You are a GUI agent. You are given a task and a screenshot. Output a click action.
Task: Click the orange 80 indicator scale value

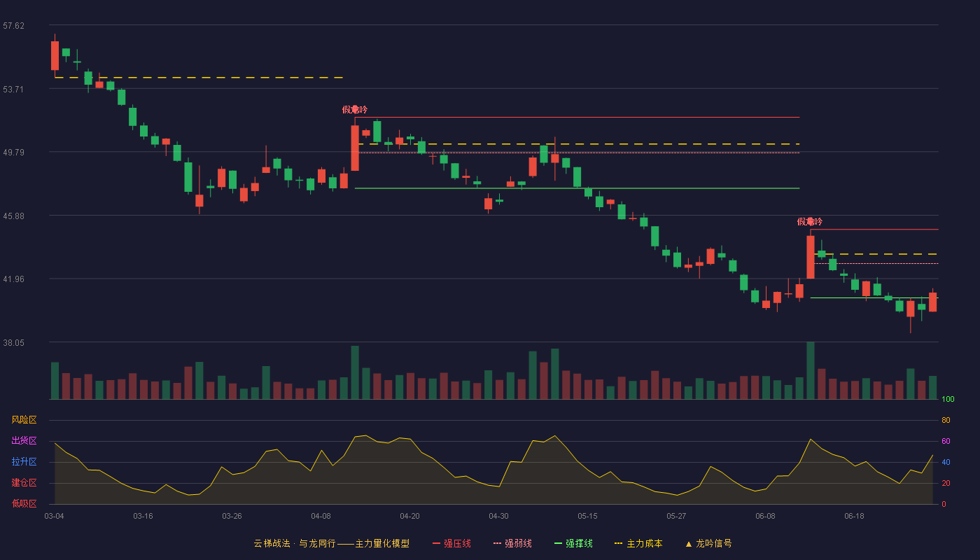[946, 420]
